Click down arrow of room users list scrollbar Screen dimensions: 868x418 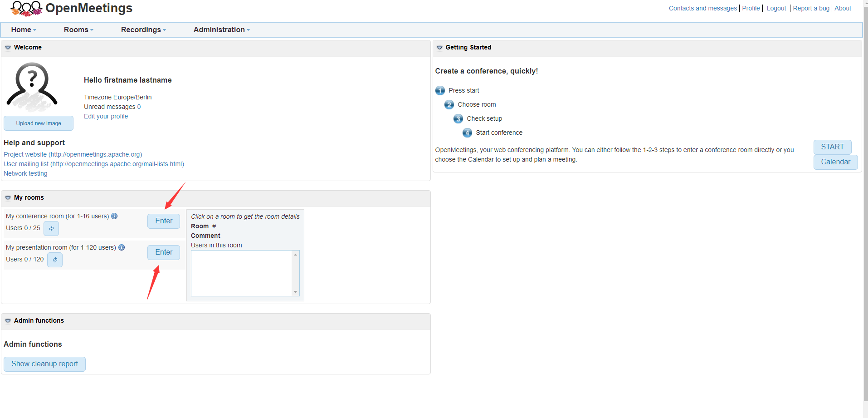tap(296, 292)
